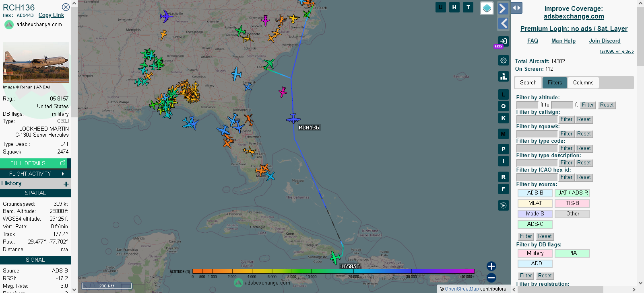Select the RCH136 aircraft icon on map
The image size is (644, 293).
pos(293,119)
